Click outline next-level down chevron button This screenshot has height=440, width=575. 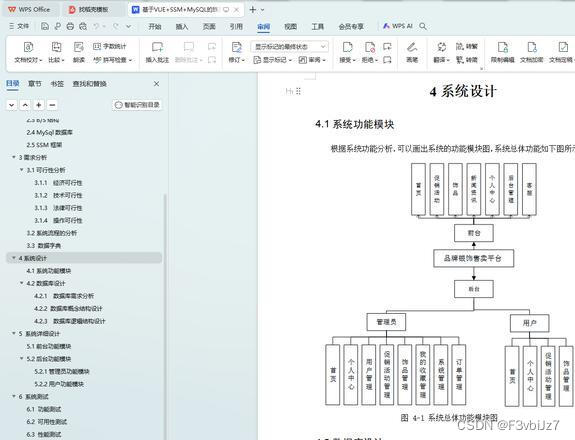(12, 105)
